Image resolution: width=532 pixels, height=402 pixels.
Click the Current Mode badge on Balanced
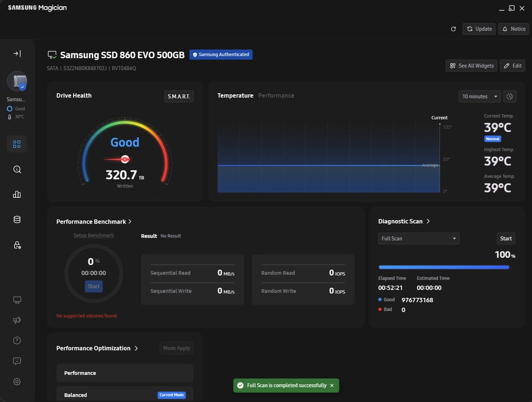click(172, 395)
